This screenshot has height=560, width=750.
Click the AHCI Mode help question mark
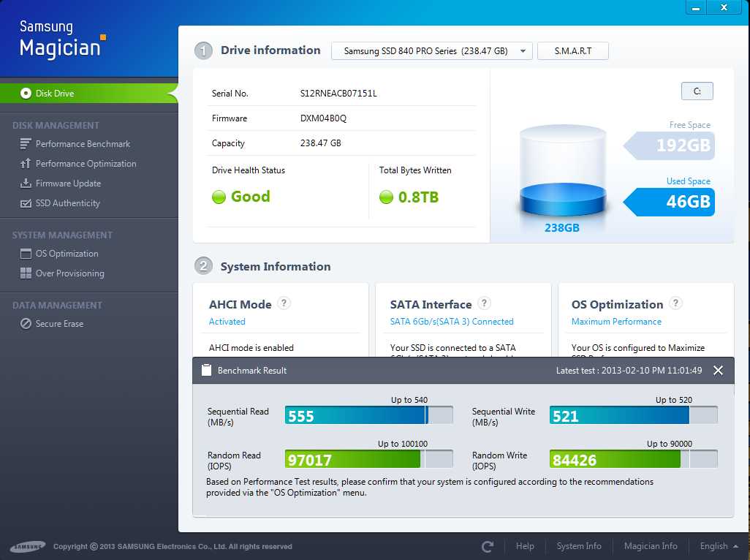[x=284, y=303]
